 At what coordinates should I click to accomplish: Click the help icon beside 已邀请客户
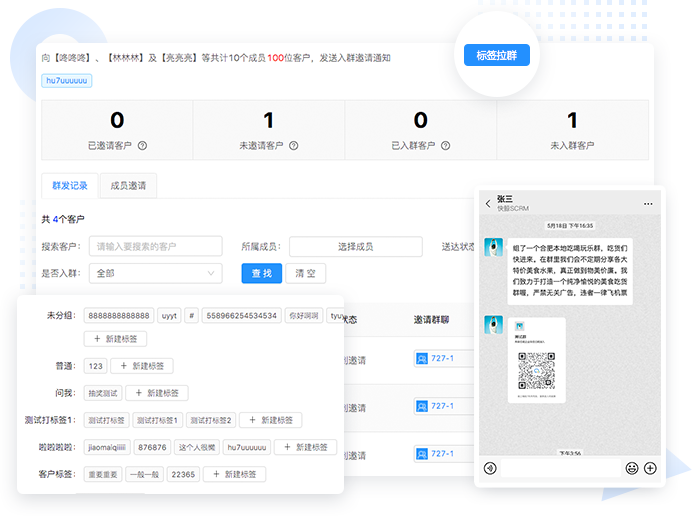click(142, 146)
